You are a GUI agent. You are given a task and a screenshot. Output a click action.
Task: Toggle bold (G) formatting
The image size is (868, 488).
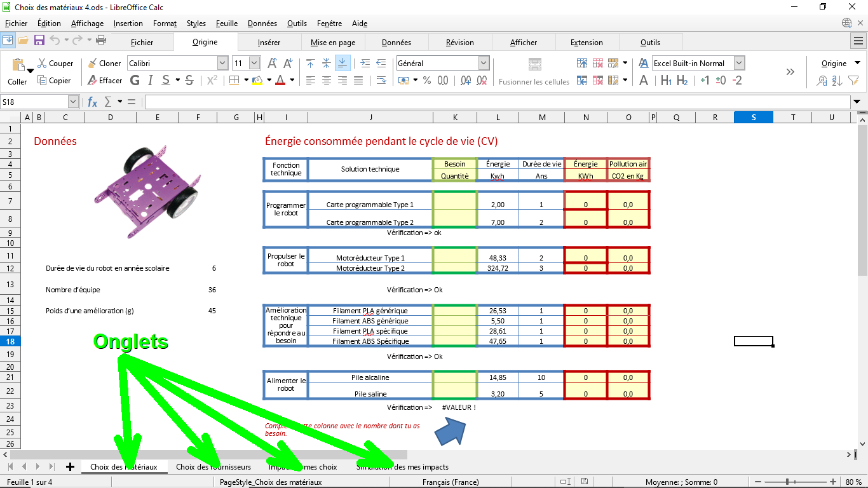(135, 81)
